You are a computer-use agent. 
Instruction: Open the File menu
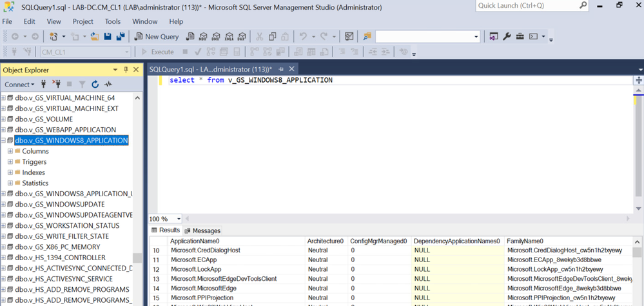click(7, 21)
